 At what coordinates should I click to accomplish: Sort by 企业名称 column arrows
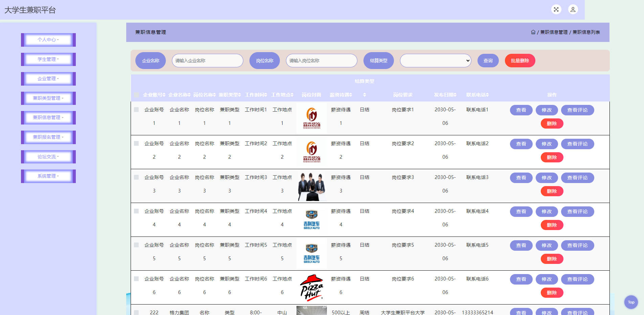tap(189, 95)
